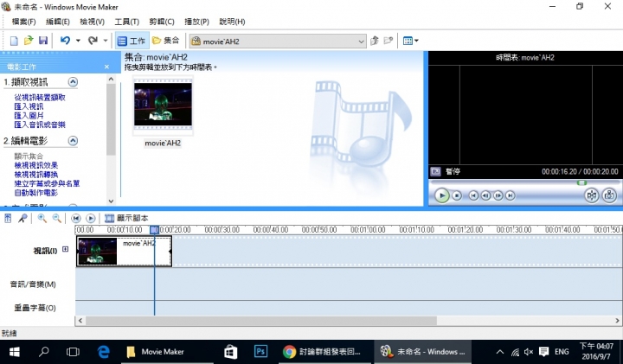Close the 電影工作 task pane
The image size is (623, 364).
point(106,67)
